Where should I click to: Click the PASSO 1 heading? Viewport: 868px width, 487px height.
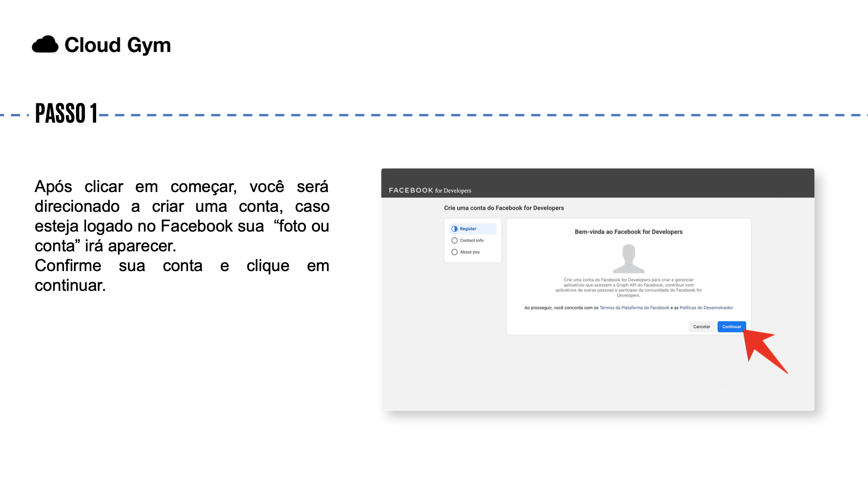coord(66,114)
